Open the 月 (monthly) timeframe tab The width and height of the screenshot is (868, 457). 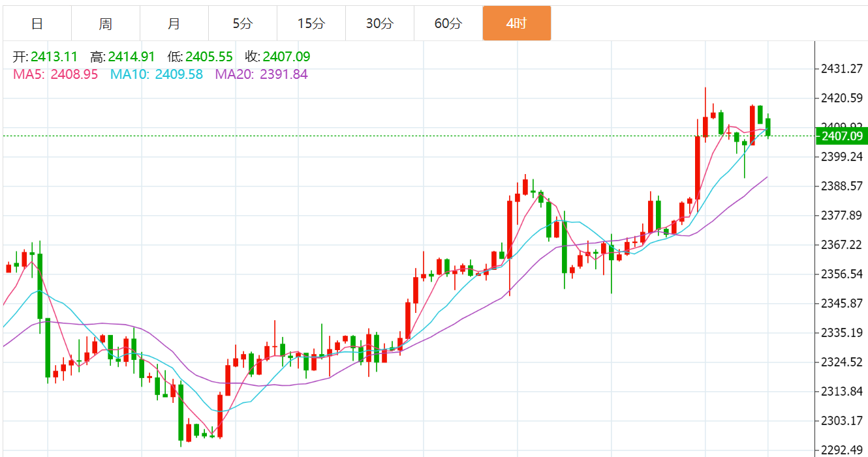(174, 23)
